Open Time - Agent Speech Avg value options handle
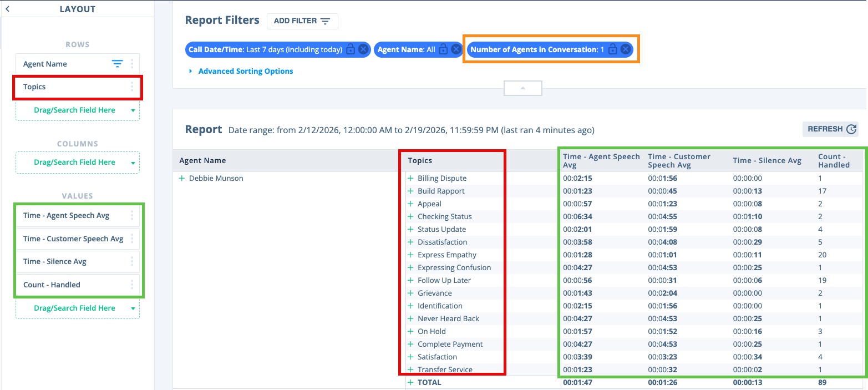Screen dimensions: 868x390 (x=132, y=215)
